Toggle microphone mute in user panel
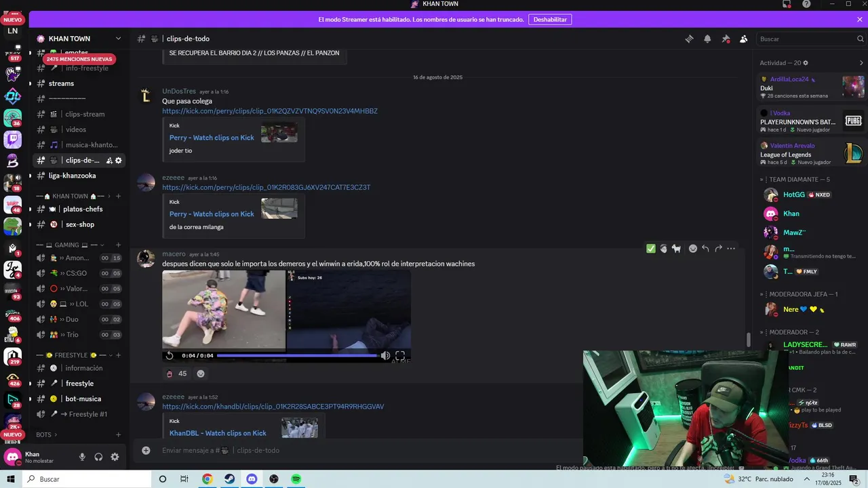 [x=82, y=457]
